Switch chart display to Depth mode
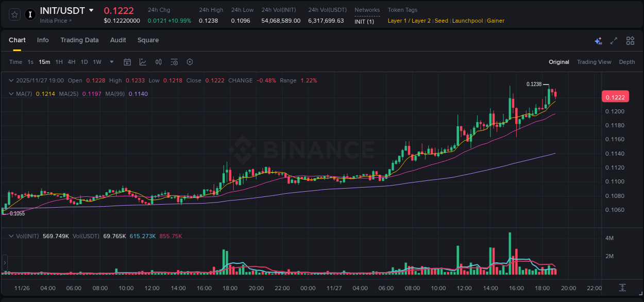This screenshot has height=302, width=644. coord(626,62)
